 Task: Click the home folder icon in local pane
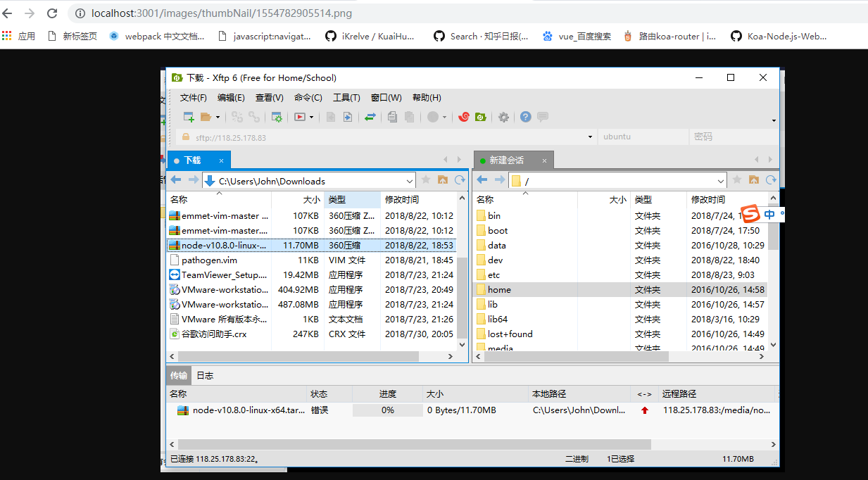(x=442, y=180)
